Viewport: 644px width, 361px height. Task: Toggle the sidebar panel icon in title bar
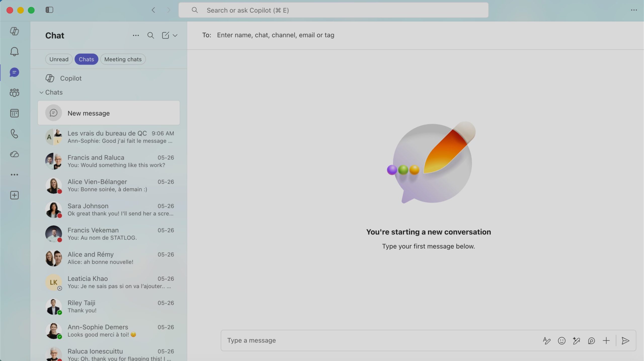pyautogui.click(x=49, y=10)
